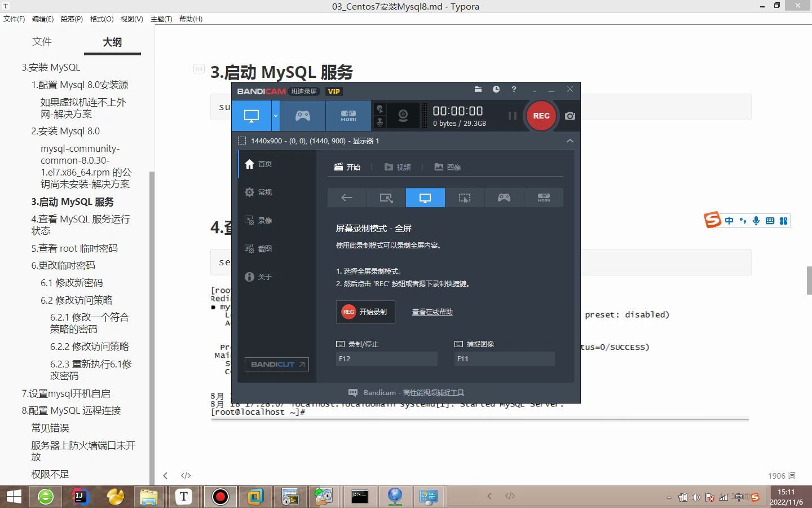The height and width of the screenshot is (508, 812).
Task: Switch to the 视频 tab
Action: pos(398,167)
